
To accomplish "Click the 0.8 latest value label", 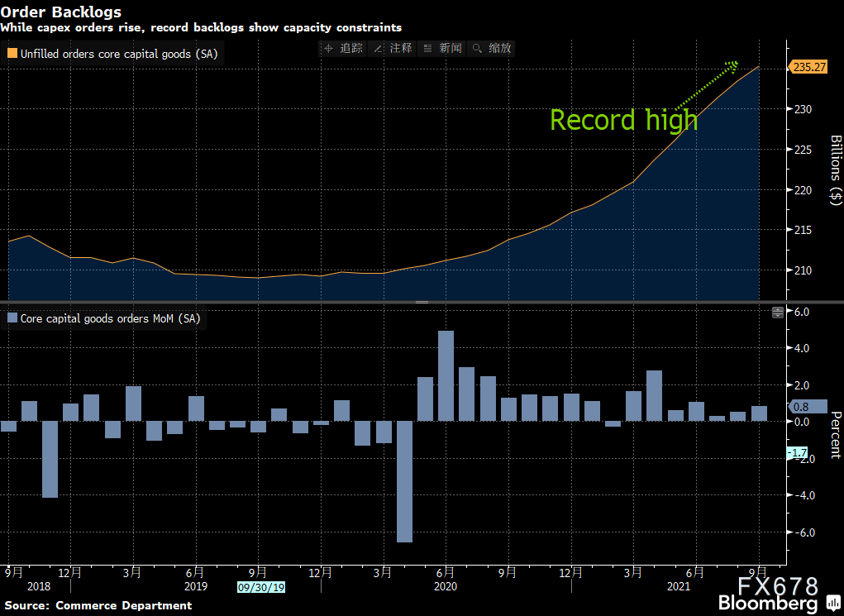I will (x=808, y=407).
